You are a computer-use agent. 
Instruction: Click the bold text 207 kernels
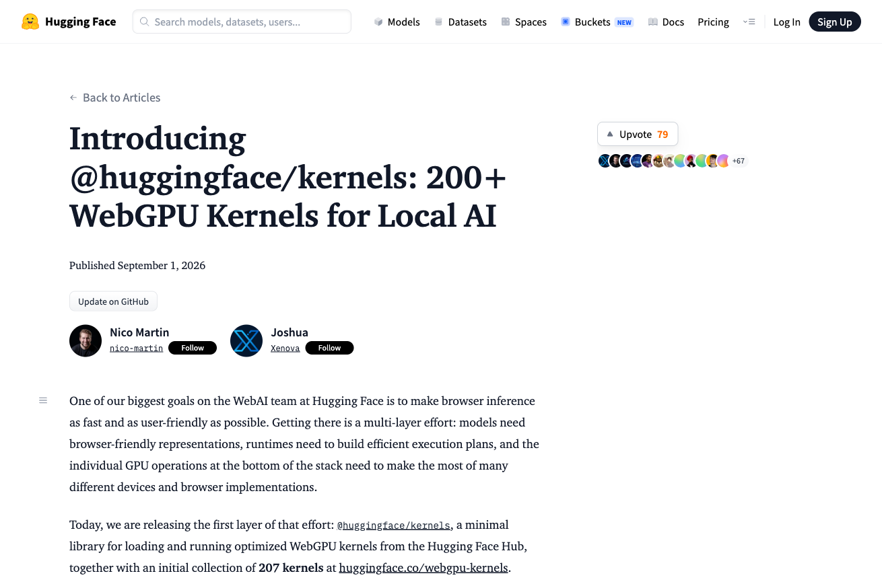[x=291, y=567]
